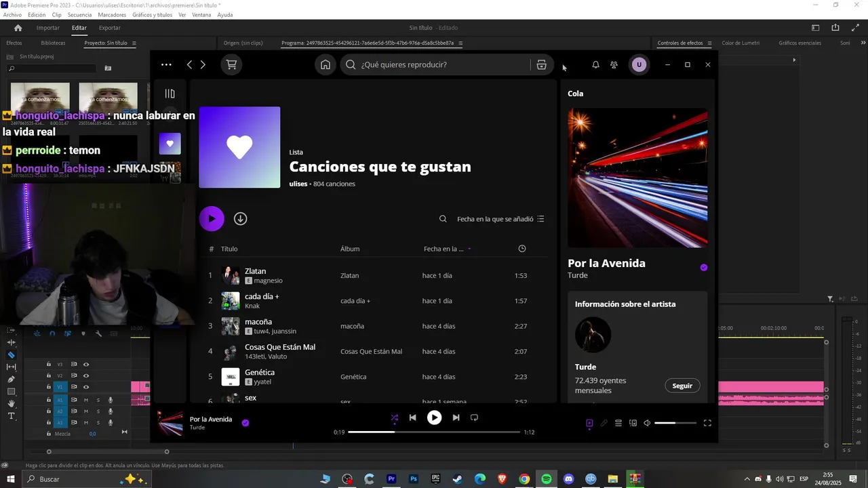Open Controles de efectos panel menu
Screen dimensions: 868x488
tap(710, 43)
